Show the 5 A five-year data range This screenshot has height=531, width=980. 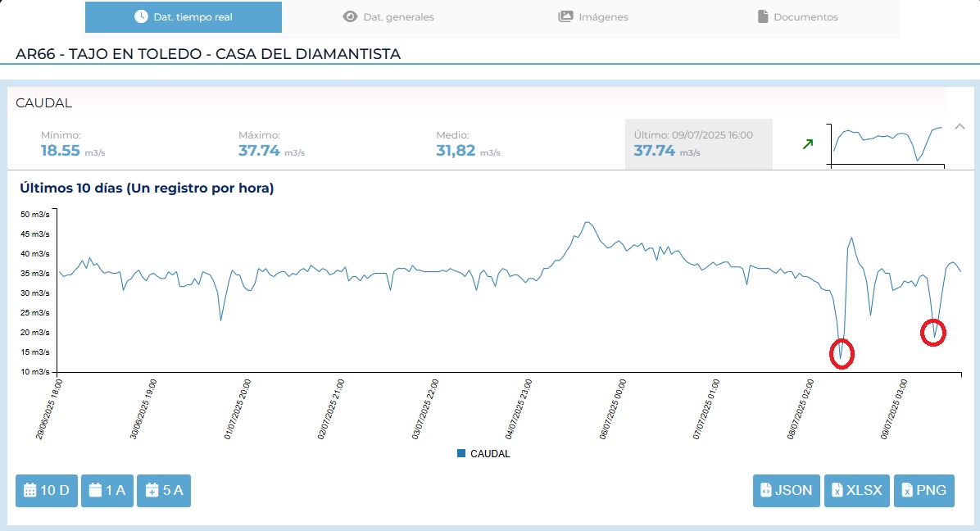[163, 491]
